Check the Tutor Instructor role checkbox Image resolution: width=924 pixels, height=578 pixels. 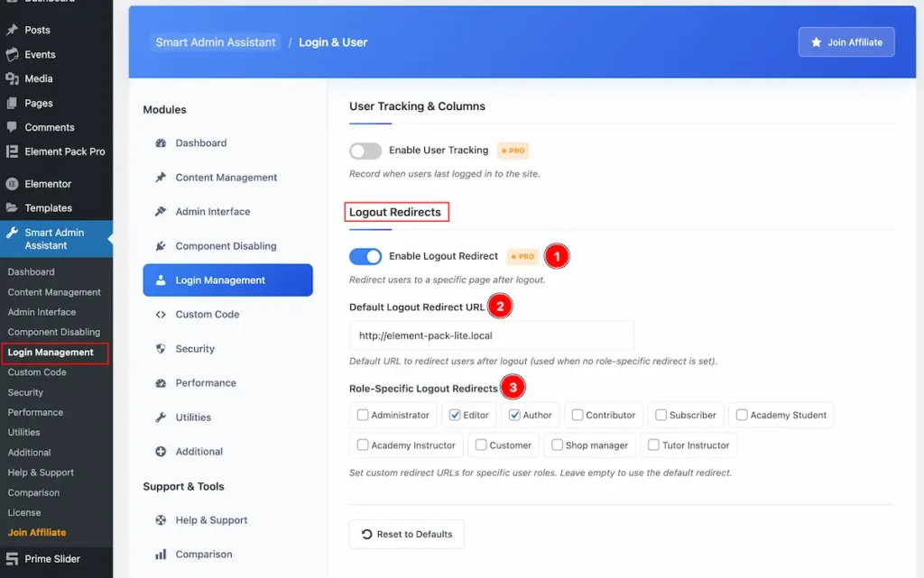click(x=653, y=445)
